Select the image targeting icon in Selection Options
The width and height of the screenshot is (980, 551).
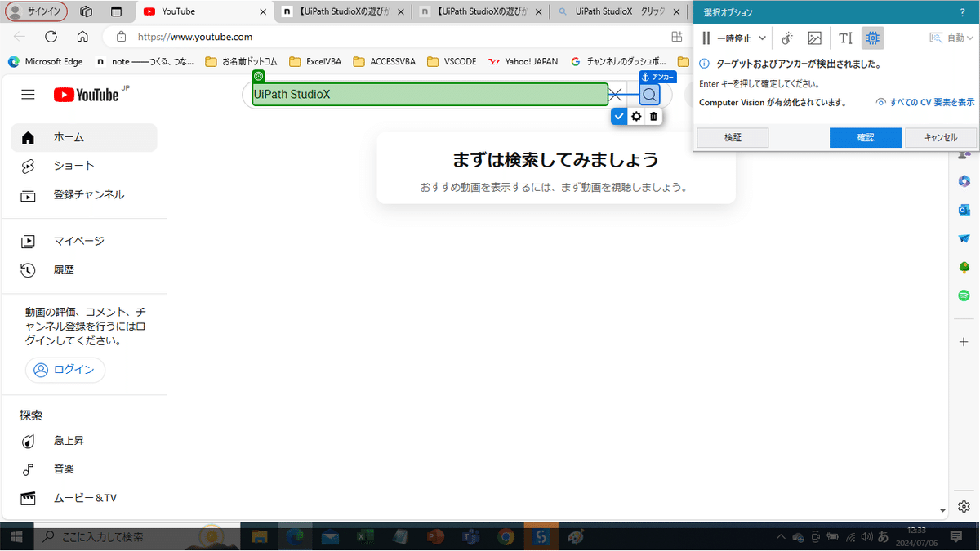[814, 38]
